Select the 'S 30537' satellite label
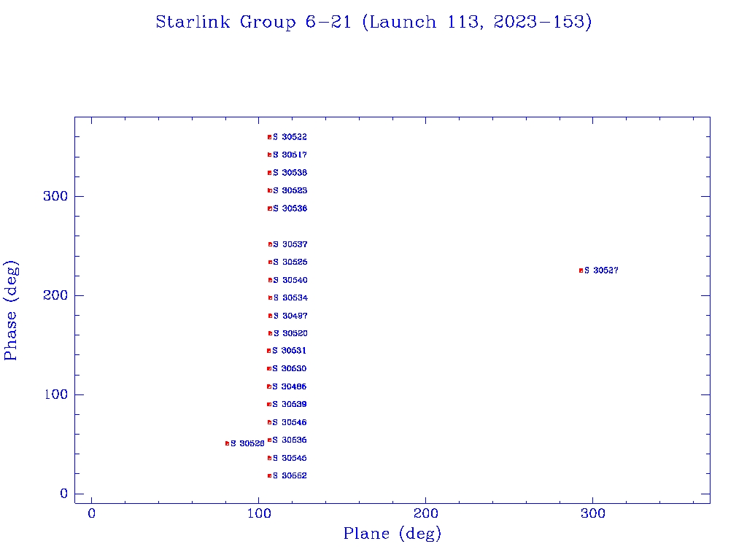747x560 pixels. coord(290,244)
